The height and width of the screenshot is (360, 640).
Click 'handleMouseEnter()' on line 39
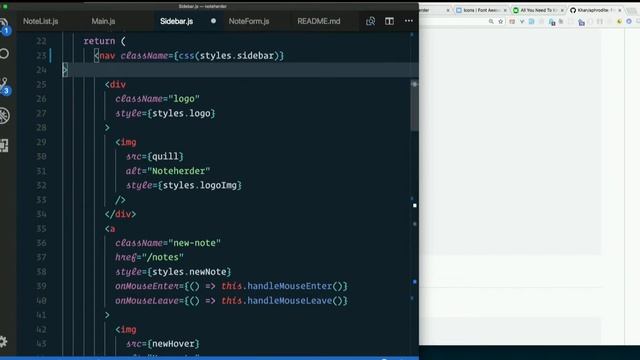[x=295, y=286]
